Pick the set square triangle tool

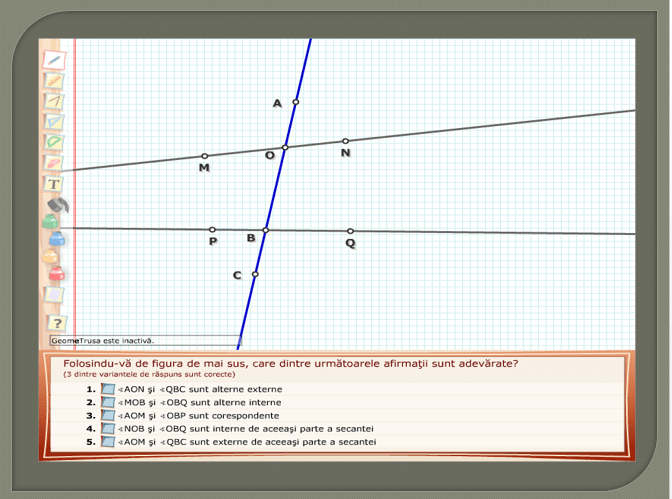(54, 121)
